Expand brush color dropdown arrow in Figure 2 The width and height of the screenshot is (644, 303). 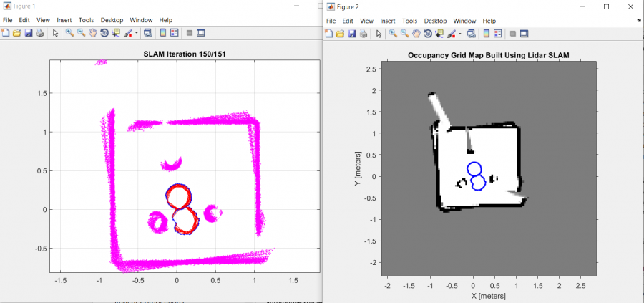[459, 33]
